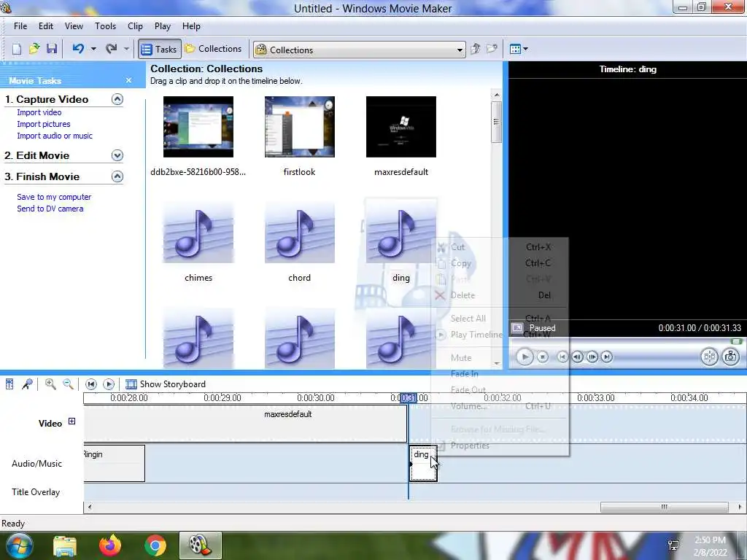
Task: Open the Edit menu
Action: pyautogui.click(x=46, y=26)
